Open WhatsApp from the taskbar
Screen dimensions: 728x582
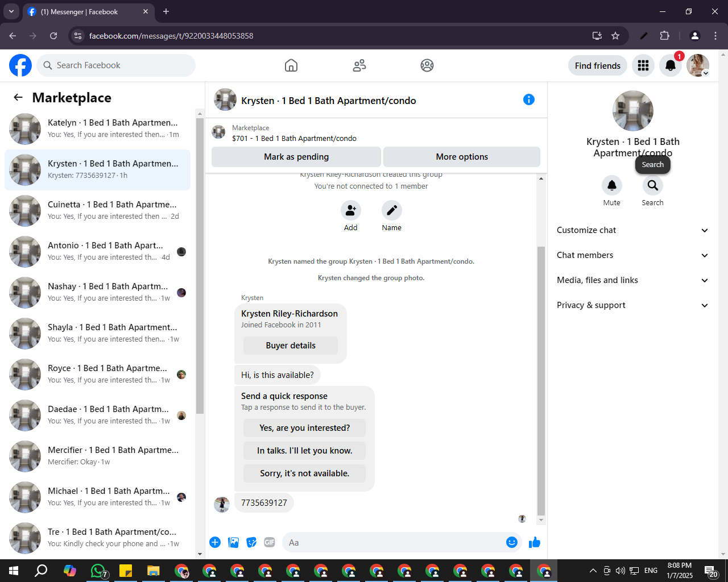pos(98,571)
